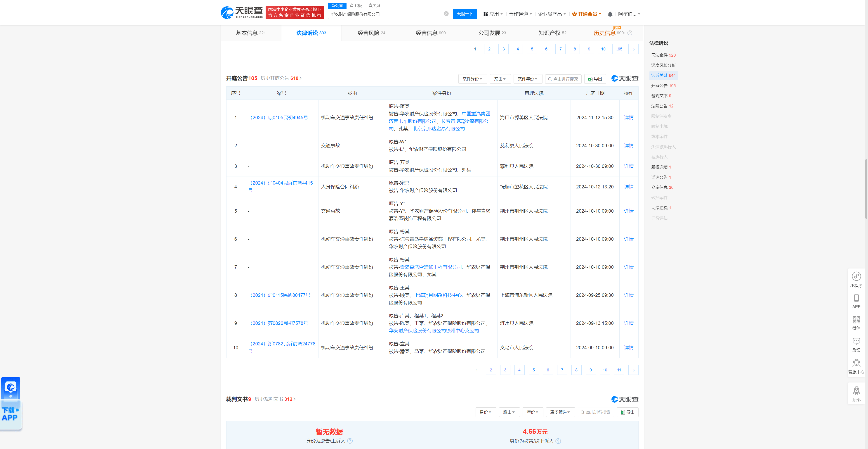
Task: Click the 天眼一下 search button
Action: coord(465,14)
